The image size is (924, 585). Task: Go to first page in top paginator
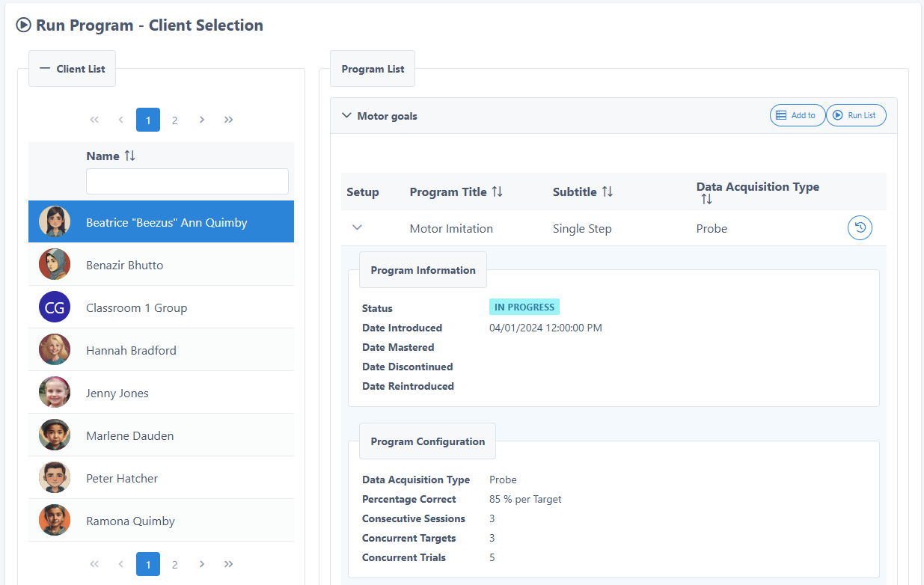pos(94,120)
